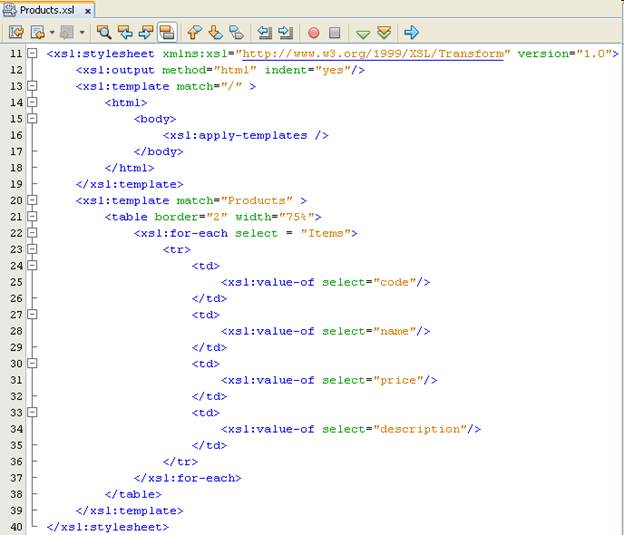Image resolution: width=624 pixels, height=535 pixels.
Task: Click the select="description" value-of line
Action: tap(351, 429)
